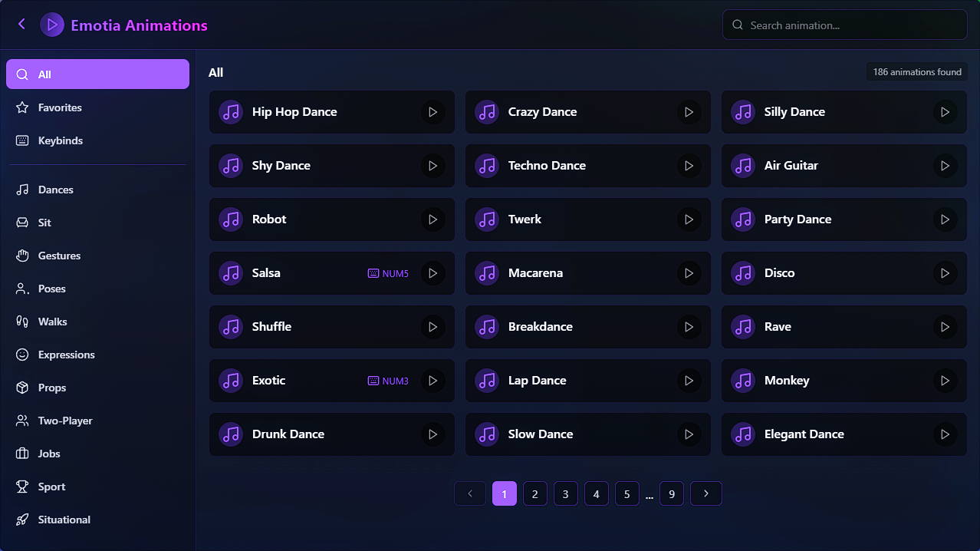980x551 pixels.
Task: Click the Emotia Animations logo icon
Action: tap(52, 25)
